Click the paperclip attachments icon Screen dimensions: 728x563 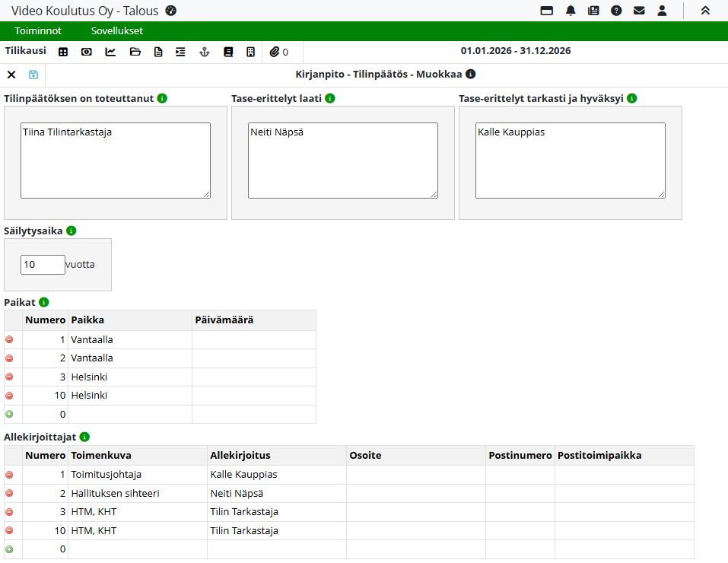[x=275, y=52]
